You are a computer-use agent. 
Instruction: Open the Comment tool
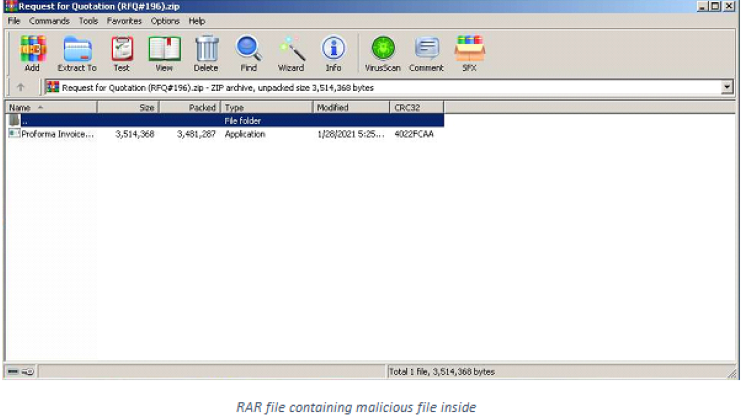(426, 54)
